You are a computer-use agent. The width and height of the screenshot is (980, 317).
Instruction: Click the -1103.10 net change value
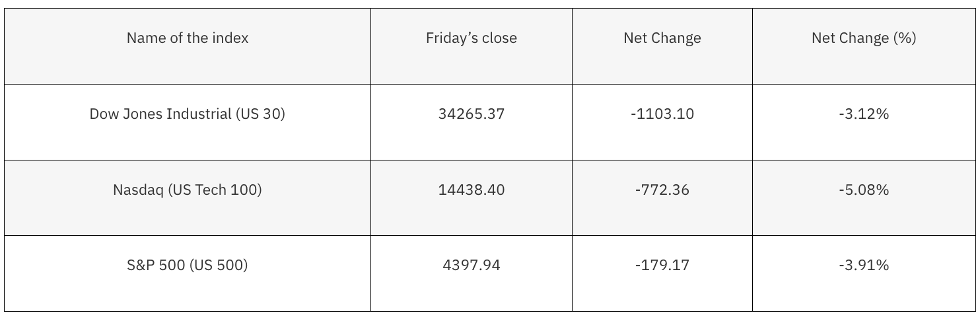pos(662,114)
